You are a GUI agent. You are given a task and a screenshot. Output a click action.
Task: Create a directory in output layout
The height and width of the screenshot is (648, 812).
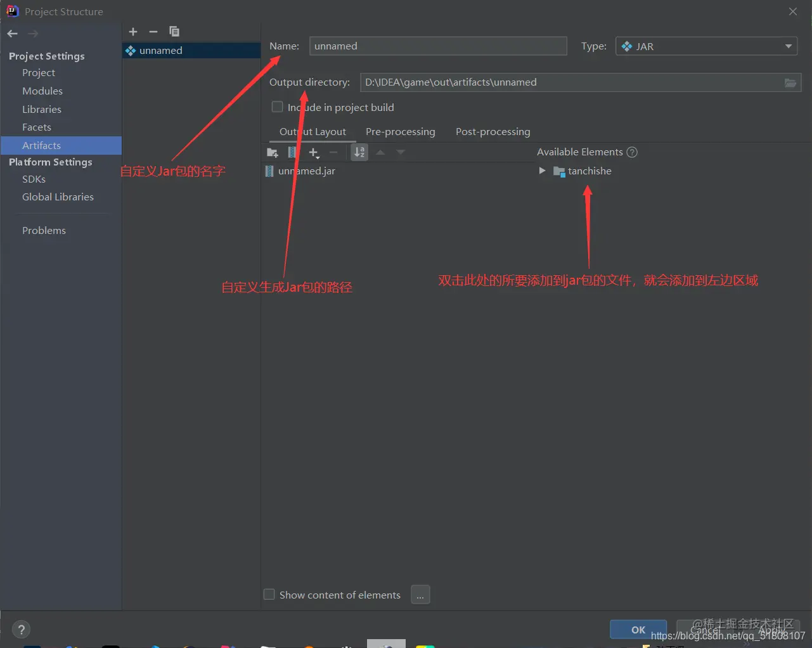point(273,152)
